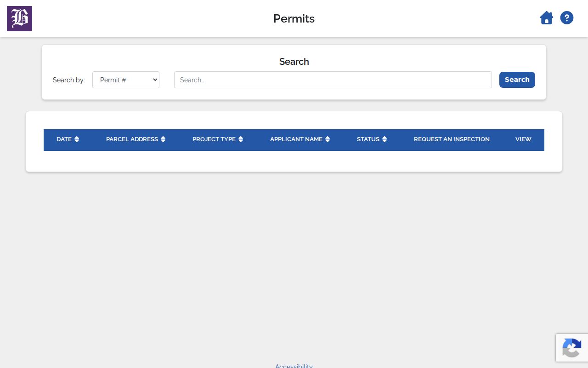Screen dimensions: 588x368
Task: Open help with question mark icon
Action: (x=567, y=18)
